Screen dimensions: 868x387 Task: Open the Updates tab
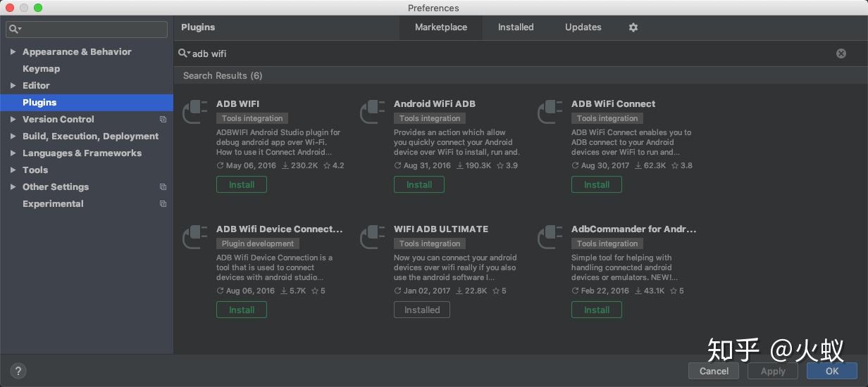coord(583,27)
